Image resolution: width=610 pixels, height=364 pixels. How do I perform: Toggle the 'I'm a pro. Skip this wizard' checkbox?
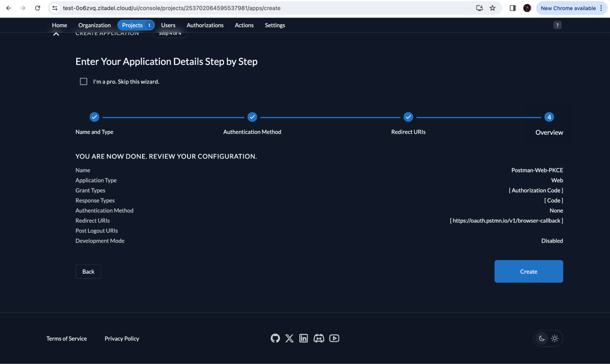[83, 81]
